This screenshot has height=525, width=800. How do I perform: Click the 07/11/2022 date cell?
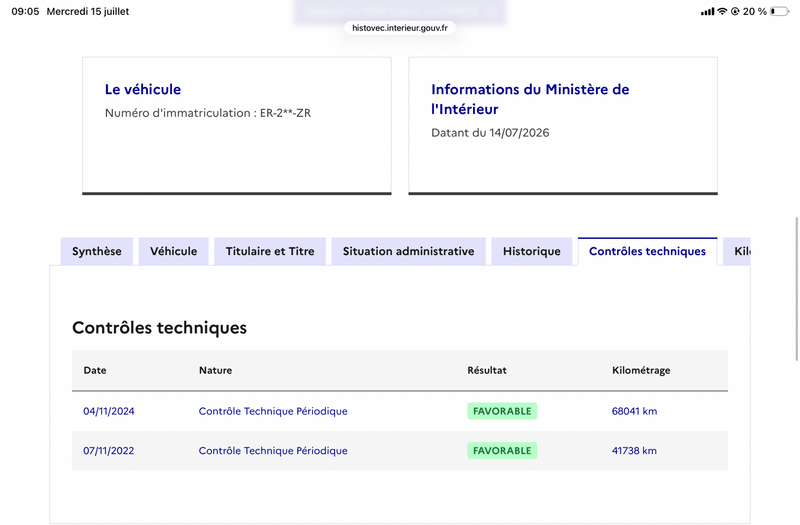pyautogui.click(x=109, y=451)
